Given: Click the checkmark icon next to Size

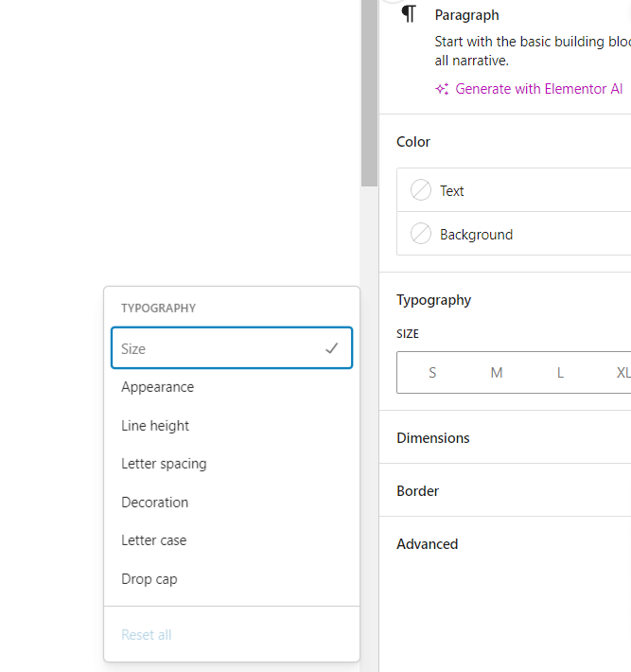Looking at the screenshot, I should coord(331,348).
